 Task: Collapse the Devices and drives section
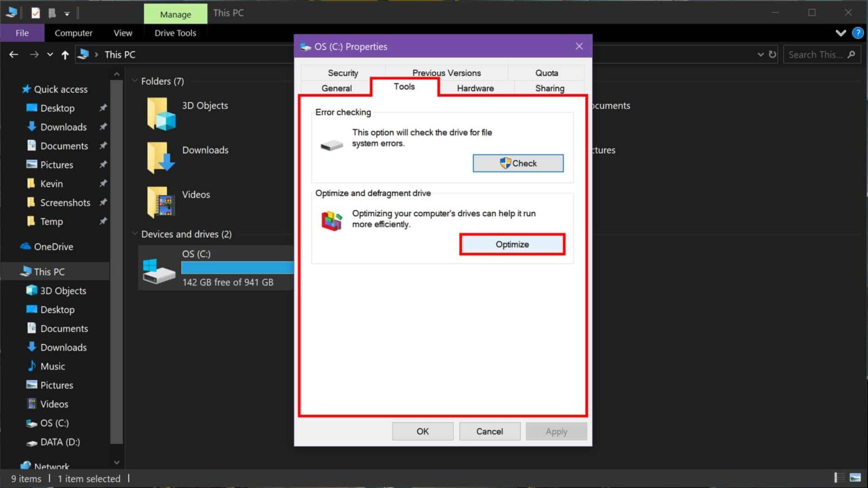point(134,234)
